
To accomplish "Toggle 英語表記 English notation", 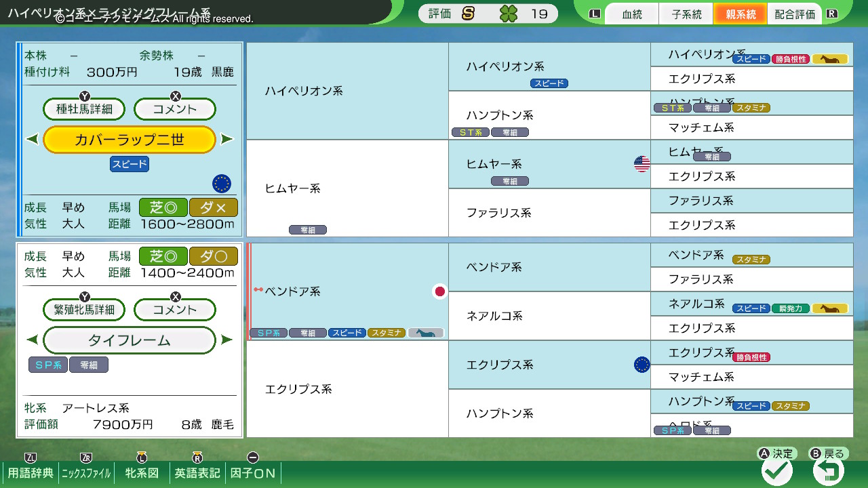I will tap(197, 473).
